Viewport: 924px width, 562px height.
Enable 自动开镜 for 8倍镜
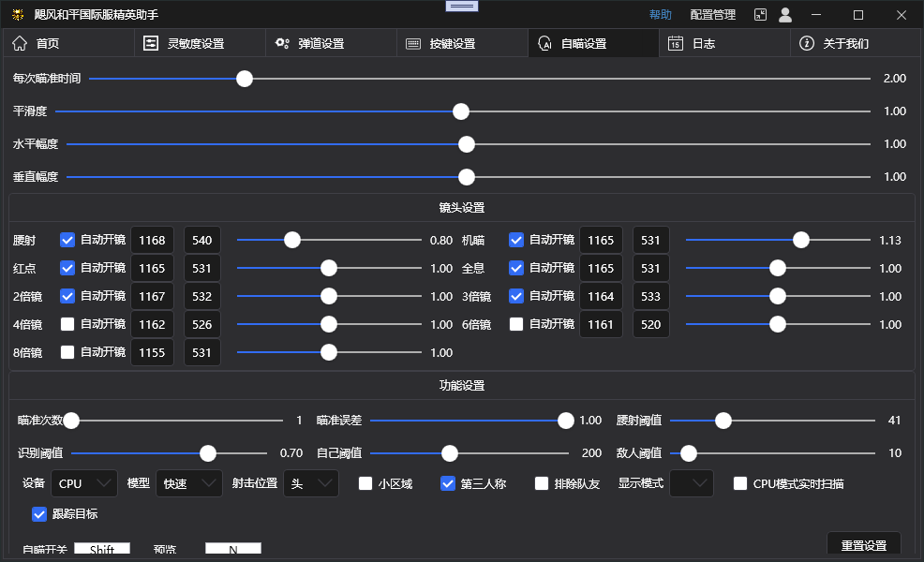[x=67, y=352]
